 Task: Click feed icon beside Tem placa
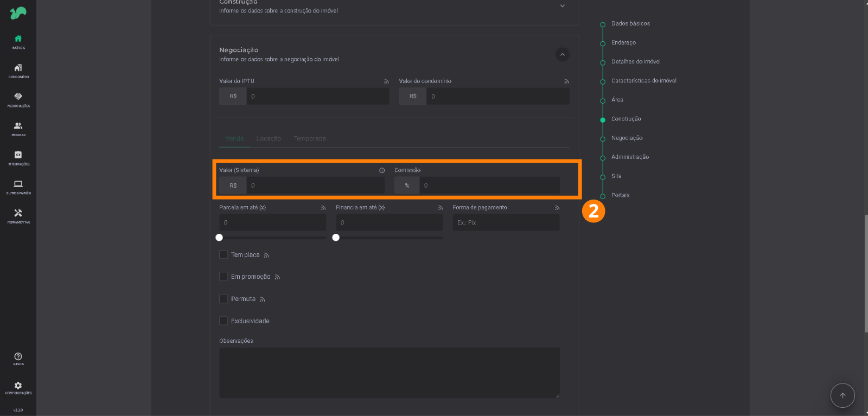pos(266,255)
